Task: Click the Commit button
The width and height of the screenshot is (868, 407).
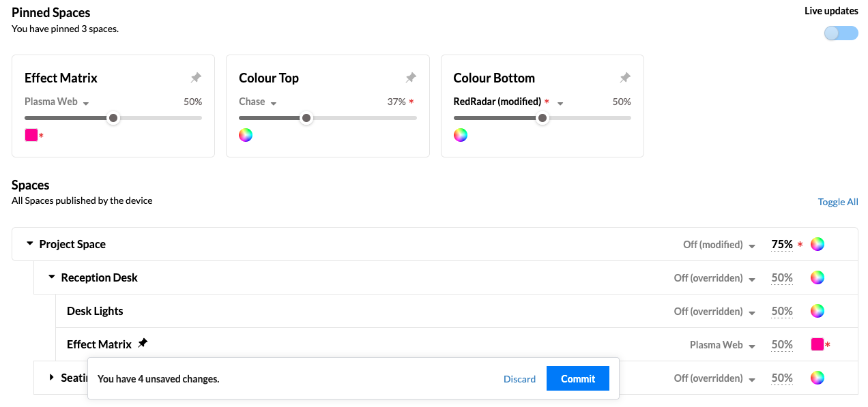Action: [x=578, y=379]
